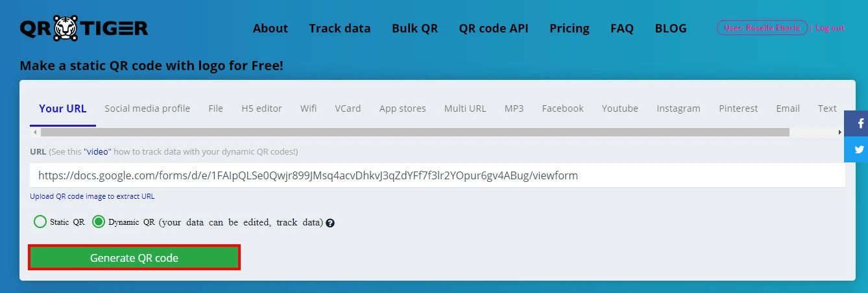Viewport: 868px width, 293px height.
Task: Click the Log out link
Action: pyautogui.click(x=830, y=28)
